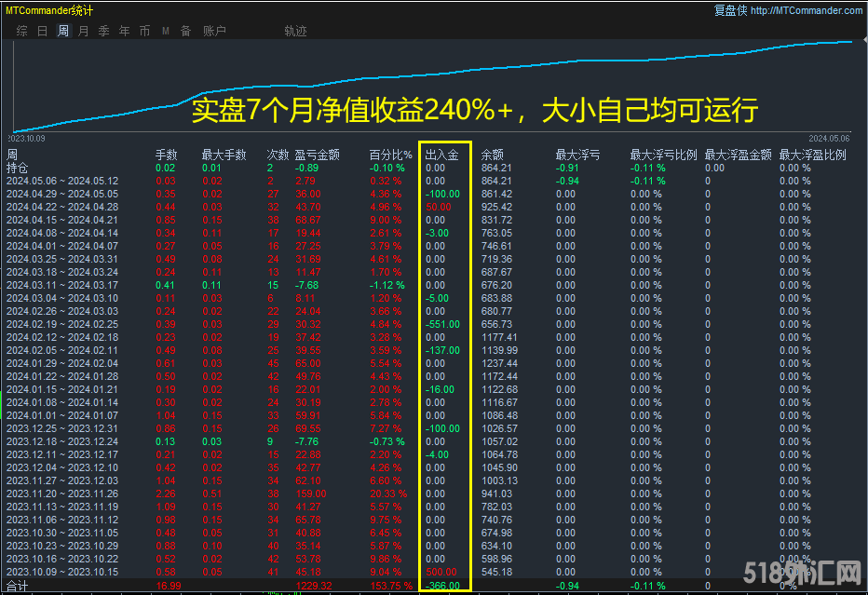The width and height of the screenshot is (868, 595).
Task: Sort by the 余额 column header
Action: click(493, 155)
